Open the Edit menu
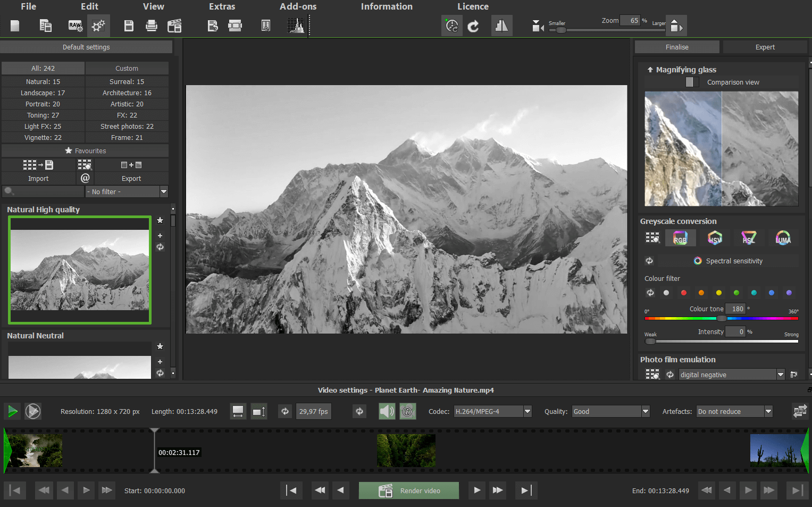Screen dimensions: 812x507 89,6
